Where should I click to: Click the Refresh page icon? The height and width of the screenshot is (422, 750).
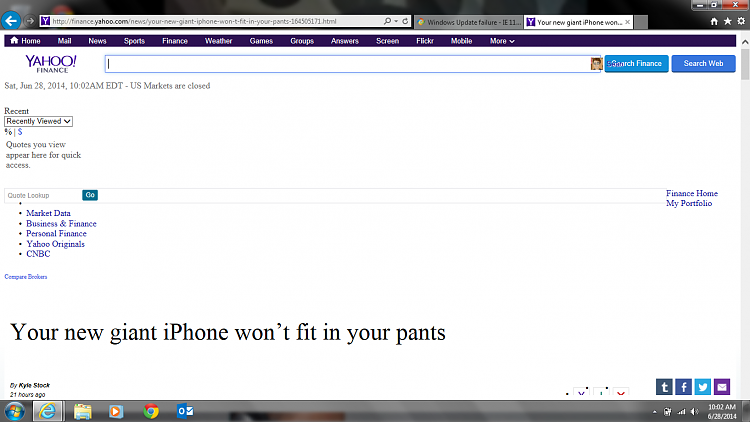(405, 21)
